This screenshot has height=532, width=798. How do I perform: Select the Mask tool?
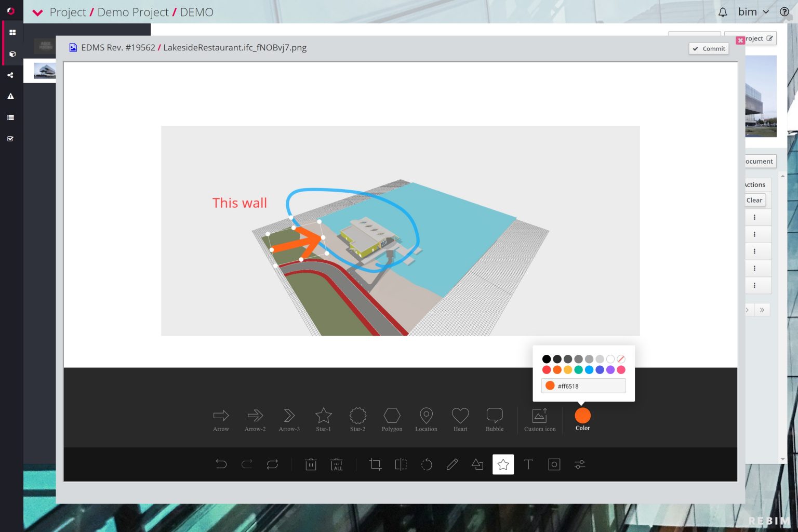point(554,464)
